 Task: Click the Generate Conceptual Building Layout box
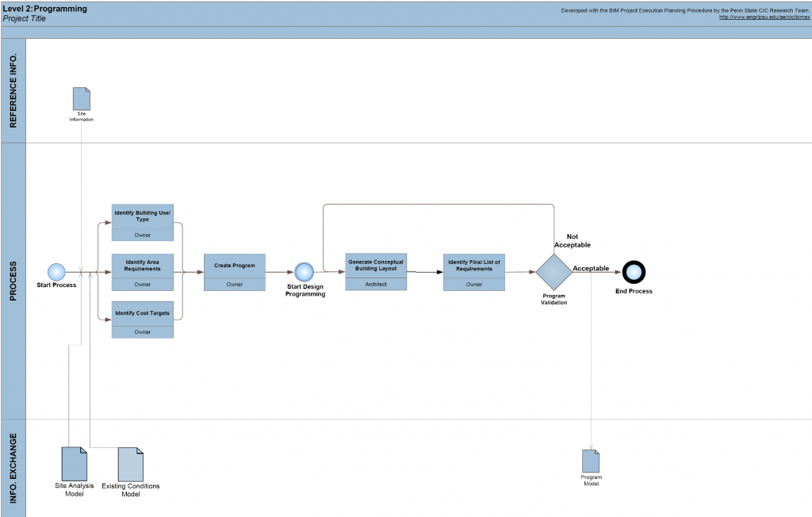(376, 272)
